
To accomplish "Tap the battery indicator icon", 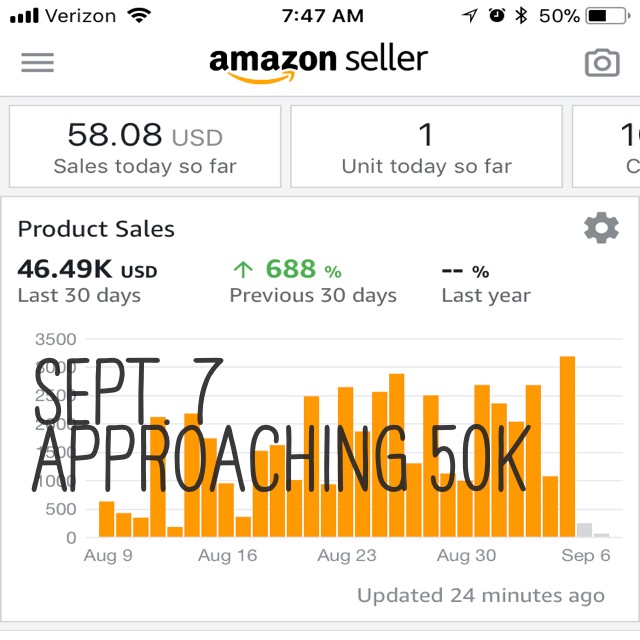I will [x=608, y=16].
